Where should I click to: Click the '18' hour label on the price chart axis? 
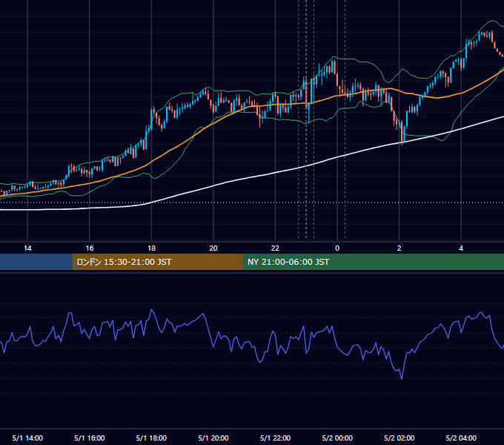pos(151,248)
